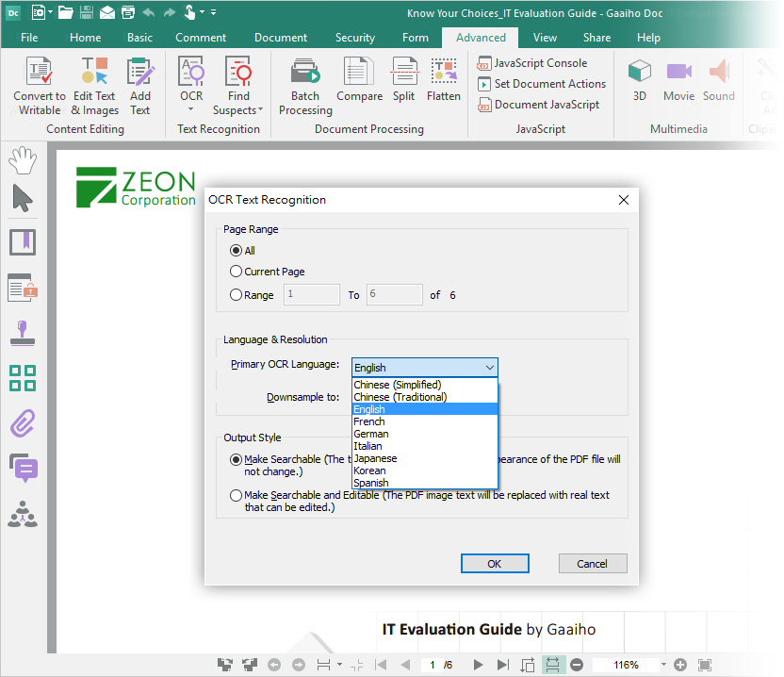
Task: Open the Bookmarks panel
Action: coord(23,242)
